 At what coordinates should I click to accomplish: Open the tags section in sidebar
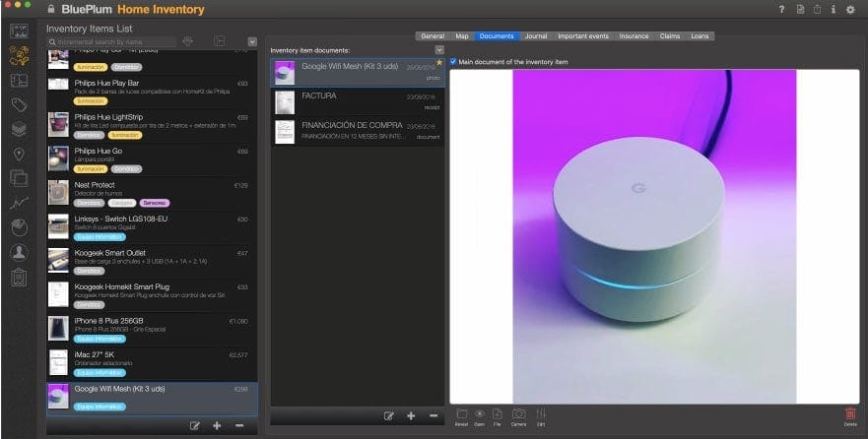pos(19,104)
